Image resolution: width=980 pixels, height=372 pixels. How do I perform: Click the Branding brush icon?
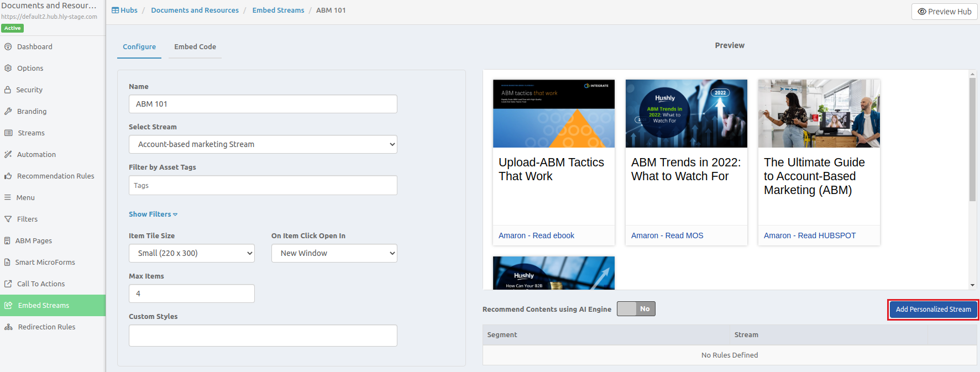(x=8, y=112)
